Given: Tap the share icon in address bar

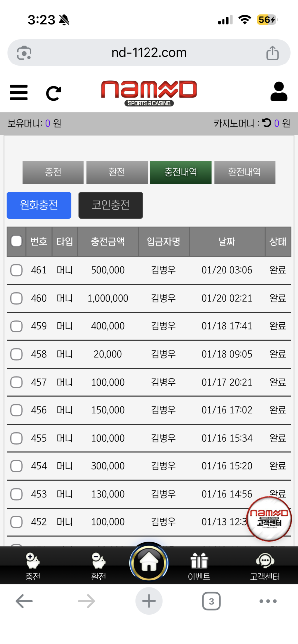Looking at the screenshot, I should tap(272, 53).
